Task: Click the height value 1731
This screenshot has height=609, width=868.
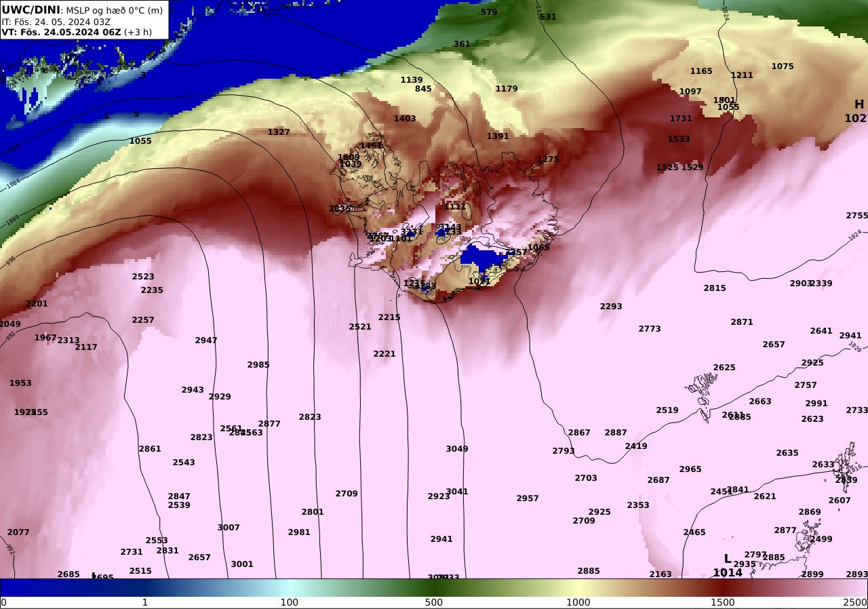Action: [681, 119]
